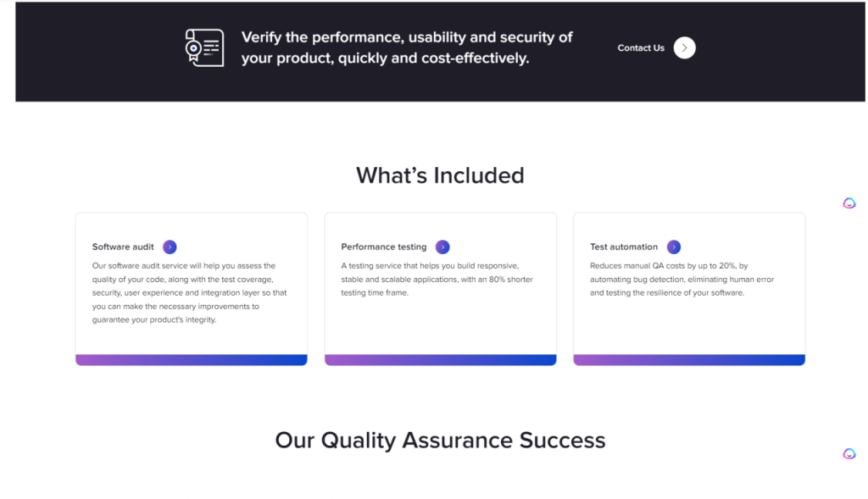Select the Performance testing card title
868x499 pixels.
click(384, 247)
